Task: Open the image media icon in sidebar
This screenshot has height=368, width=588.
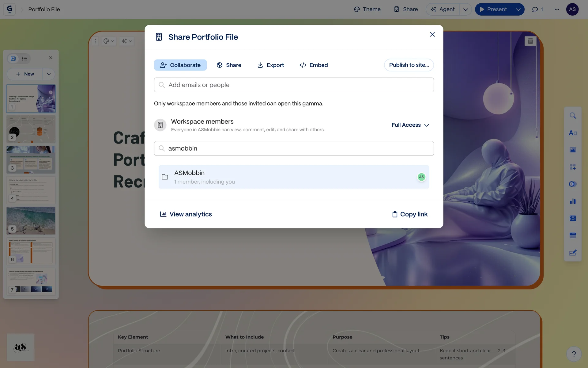Action: tap(572, 150)
